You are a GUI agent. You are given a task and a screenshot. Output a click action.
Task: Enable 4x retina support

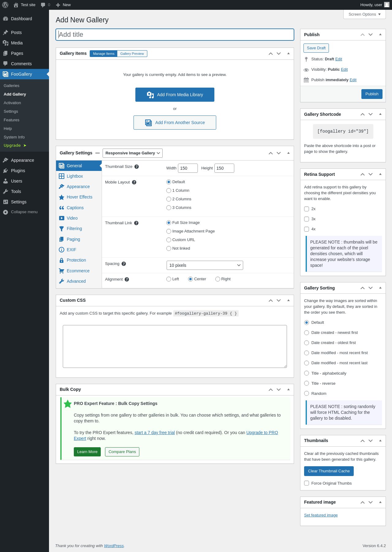[x=307, y=229]
